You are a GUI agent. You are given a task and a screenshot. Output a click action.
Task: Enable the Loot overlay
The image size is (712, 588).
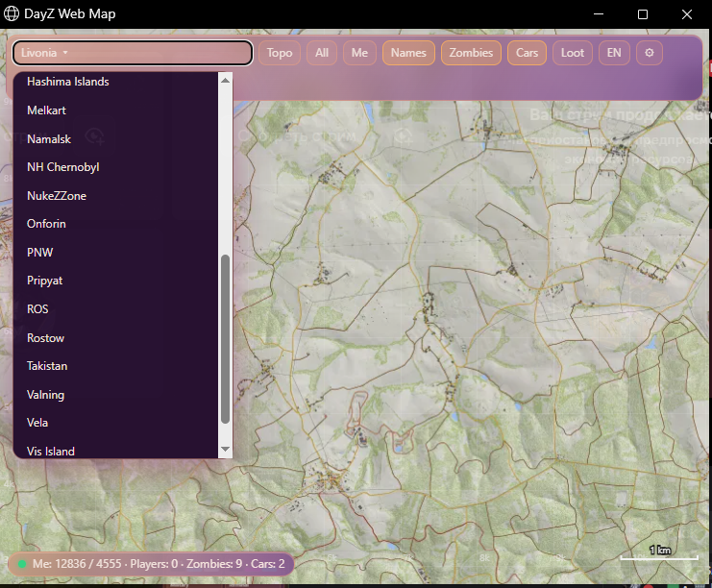[573, 53]
